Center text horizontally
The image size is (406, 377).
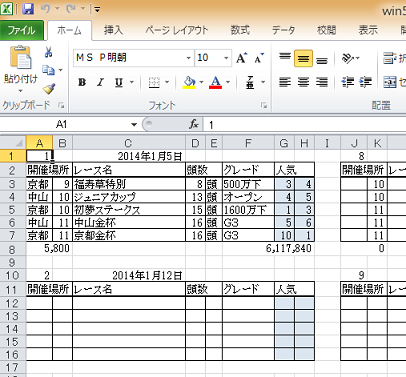pyautogui.click(x=303, y=82)
